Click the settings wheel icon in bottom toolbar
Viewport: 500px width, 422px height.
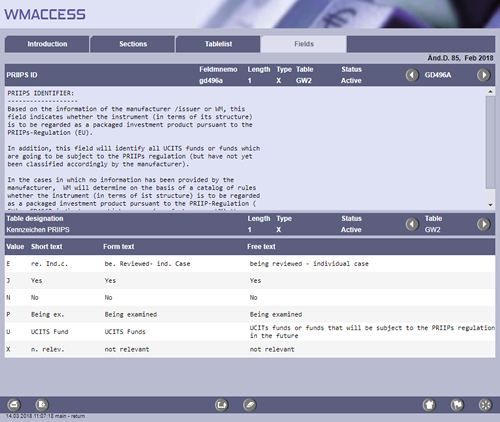pyautogui.click(x=485, y=405)
